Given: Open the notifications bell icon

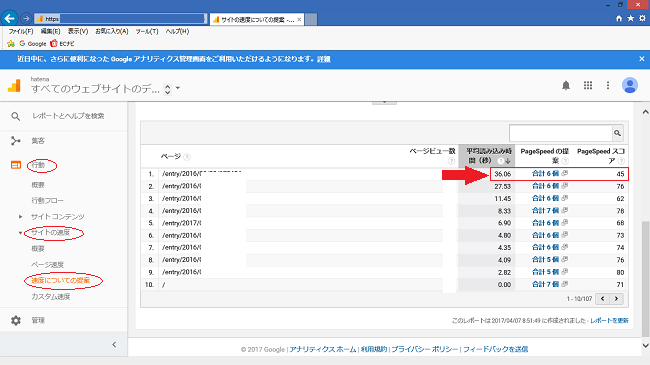Looking at the screenshot, I should coord(566,85).
